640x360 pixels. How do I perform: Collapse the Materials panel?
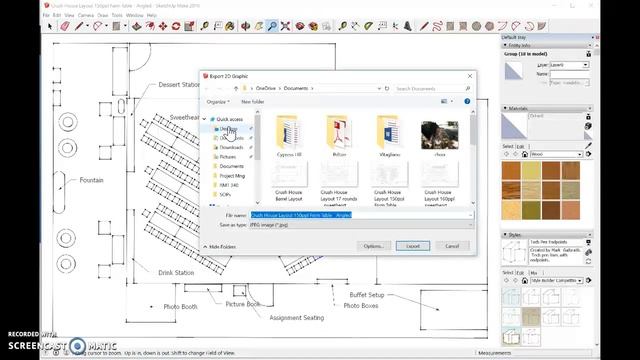point(505,108)
